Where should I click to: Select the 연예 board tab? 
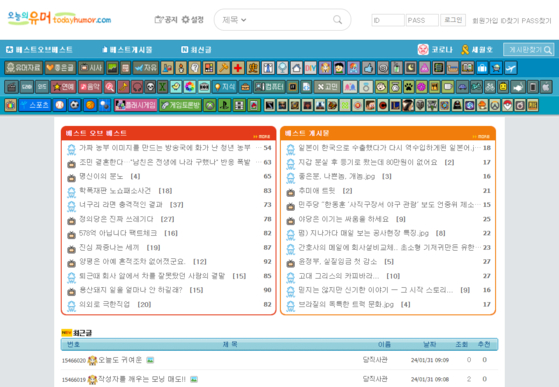(63, 87)
